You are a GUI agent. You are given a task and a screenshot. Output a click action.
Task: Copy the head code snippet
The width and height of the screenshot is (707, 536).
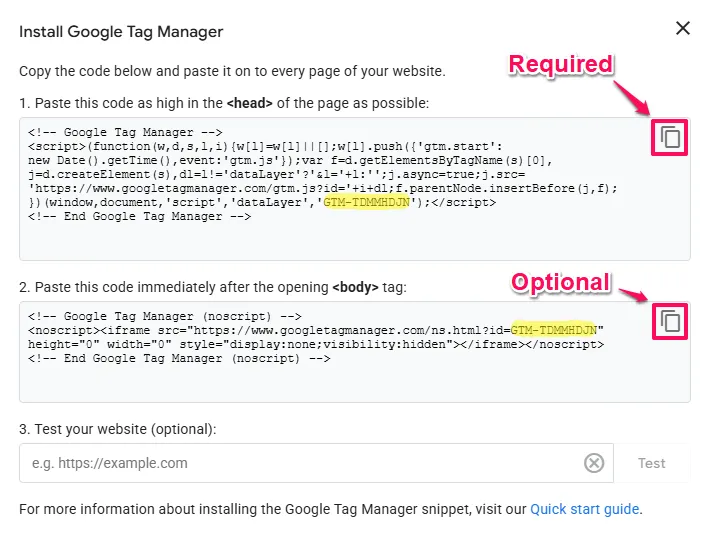point(671,137)
